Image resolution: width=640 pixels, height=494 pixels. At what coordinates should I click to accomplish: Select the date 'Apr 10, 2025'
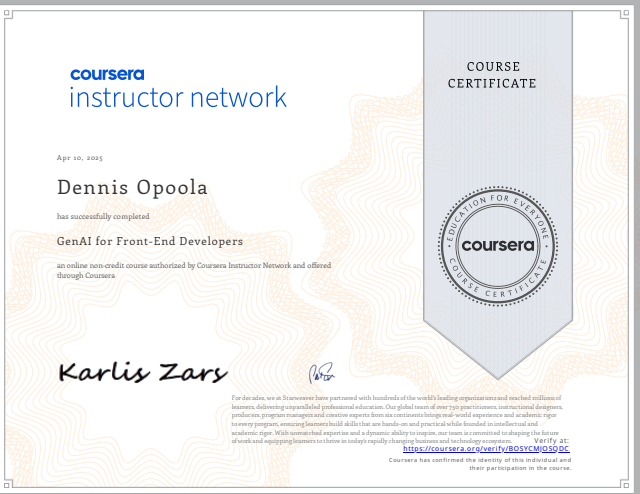pos(80,158)
